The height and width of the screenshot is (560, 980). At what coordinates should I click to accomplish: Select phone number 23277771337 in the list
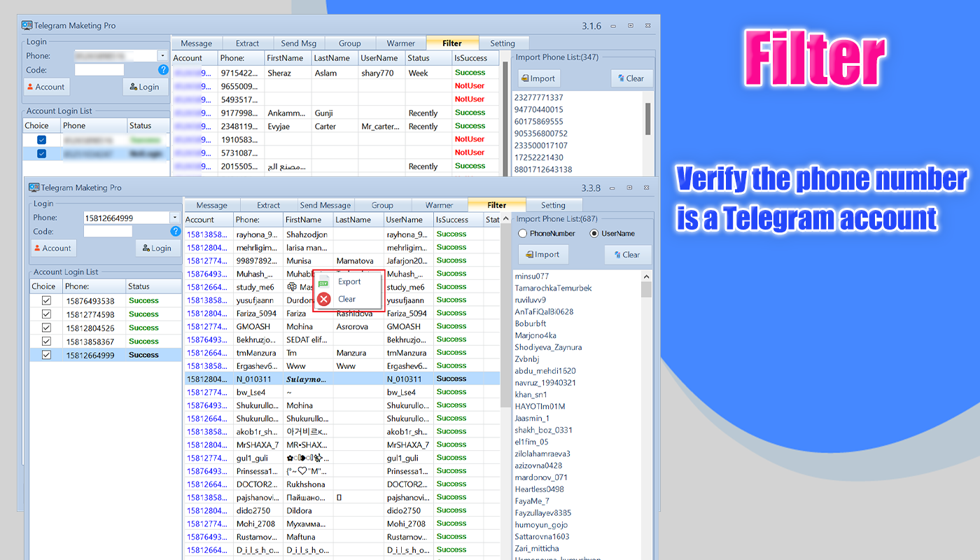tap(538, 97)
